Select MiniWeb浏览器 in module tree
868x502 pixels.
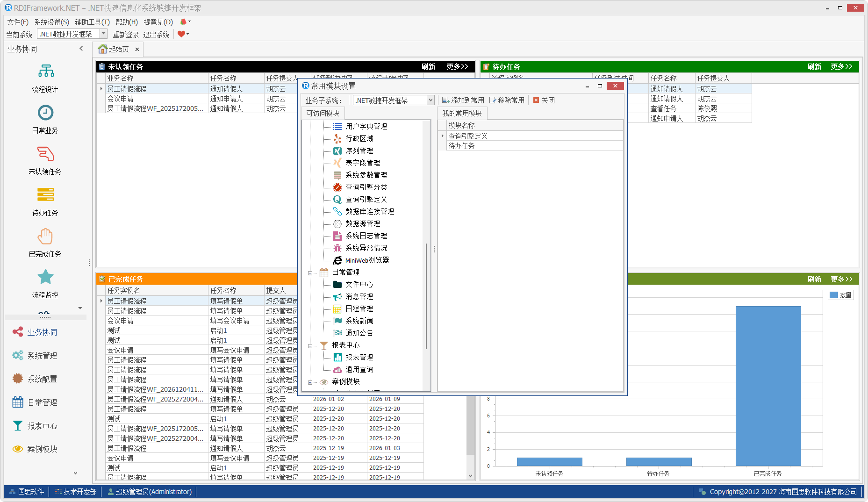pyautogui.click(x=367, y=260)
